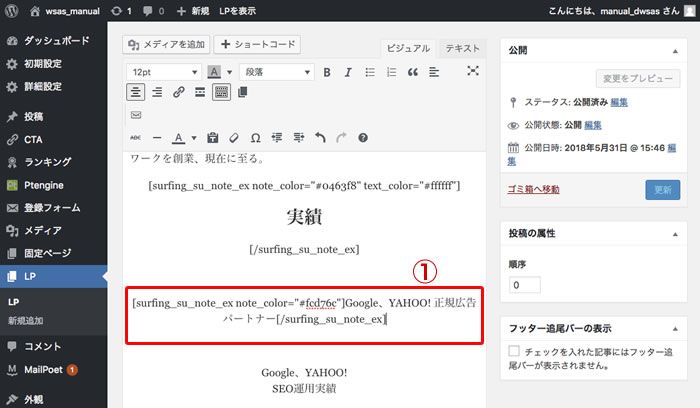Toggle center alignment button

[x=136, y=92]
